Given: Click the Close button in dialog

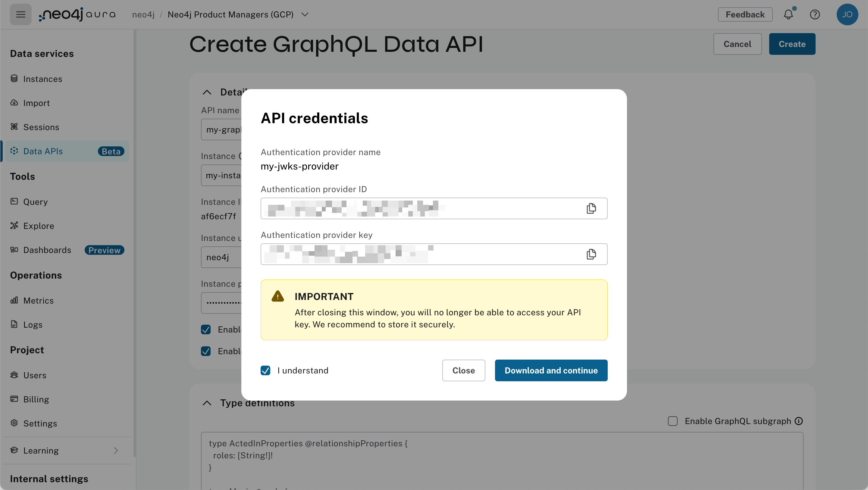Looking at the screenshot, I should [464, 370].
